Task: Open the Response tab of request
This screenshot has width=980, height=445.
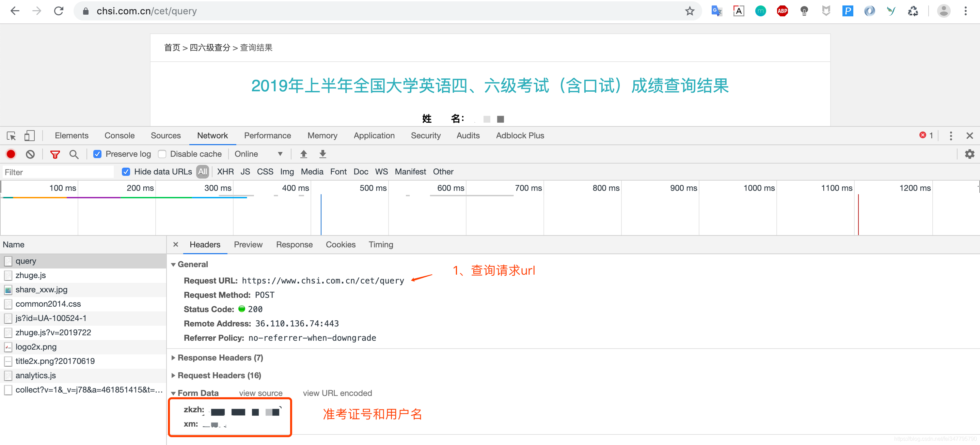Action: (294, 244)
